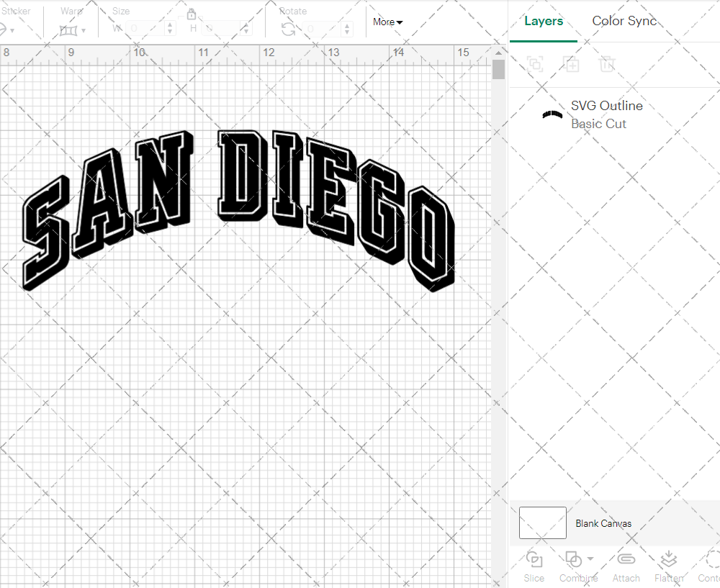Image resolution: width=720 pixels, height=588 pixels.
Task: Open the Warp dropdown
Action: click(x=83, y=31)
